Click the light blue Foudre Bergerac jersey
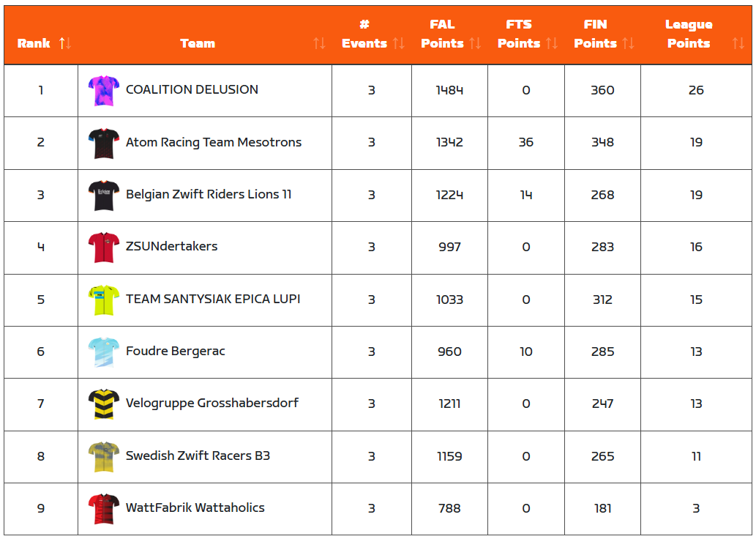 pyautogui.click(x=103, y=352)
